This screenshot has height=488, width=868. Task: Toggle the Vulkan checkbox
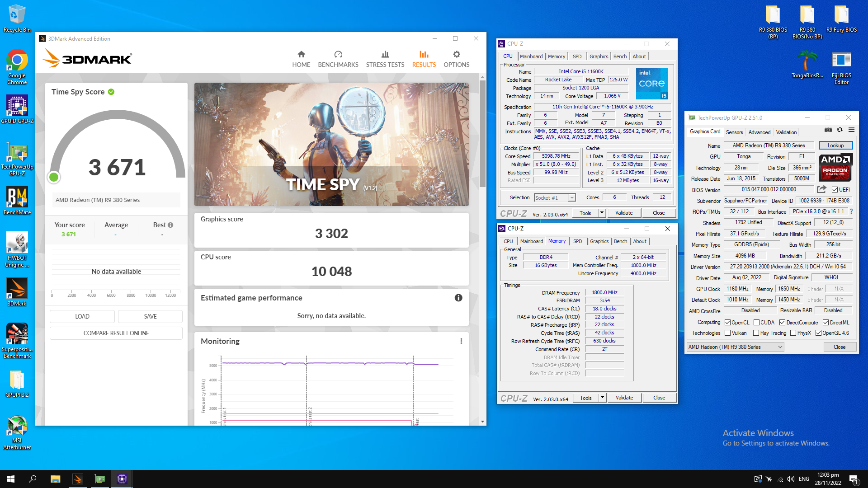[727, 333]
